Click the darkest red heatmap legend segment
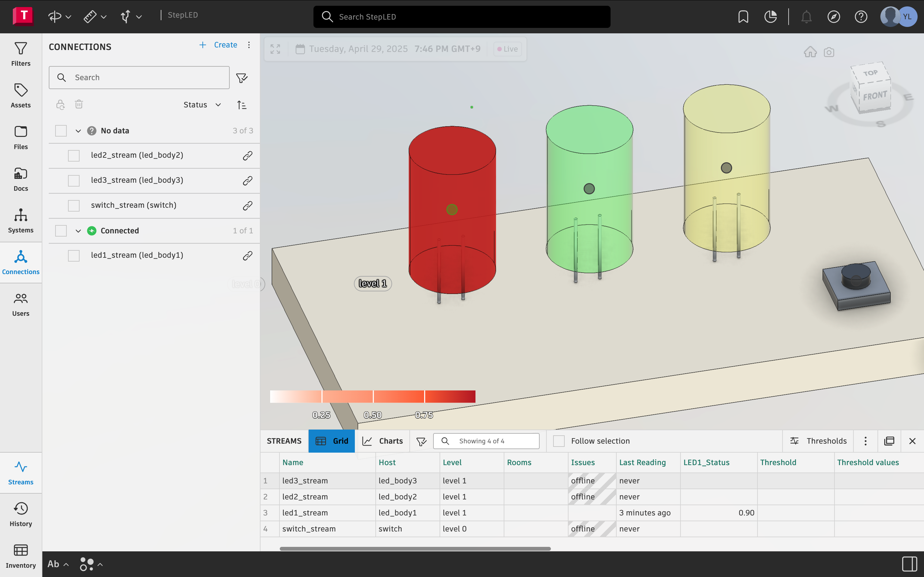 (450, 397)
